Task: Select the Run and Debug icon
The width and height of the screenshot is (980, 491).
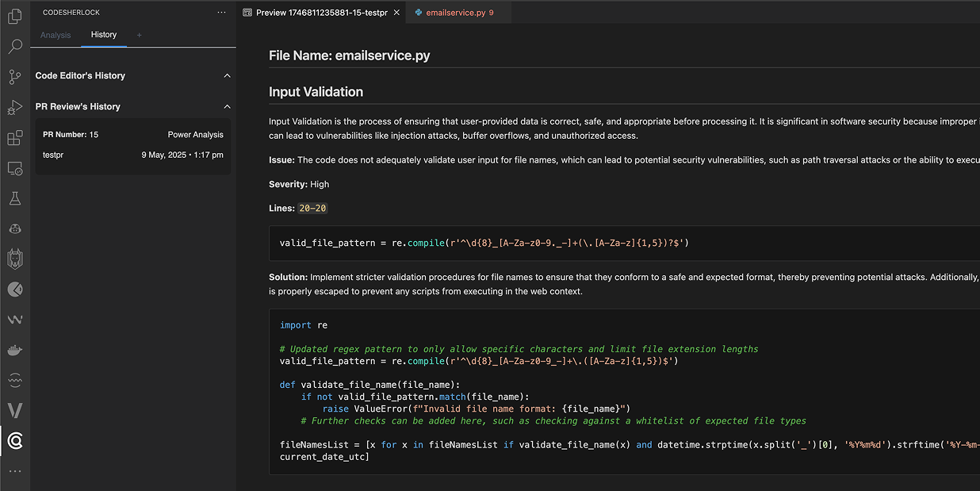Action: [x=15, y=107]
